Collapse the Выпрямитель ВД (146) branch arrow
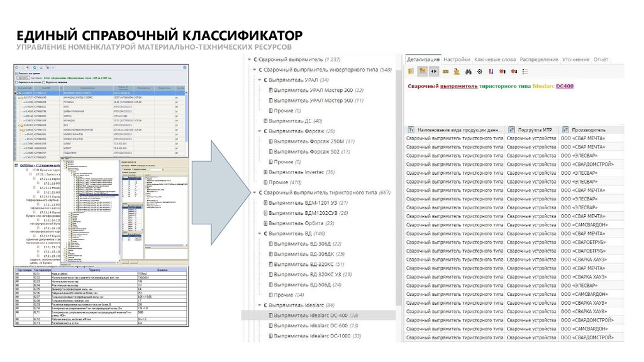644x362 pixels. (260, 234)
